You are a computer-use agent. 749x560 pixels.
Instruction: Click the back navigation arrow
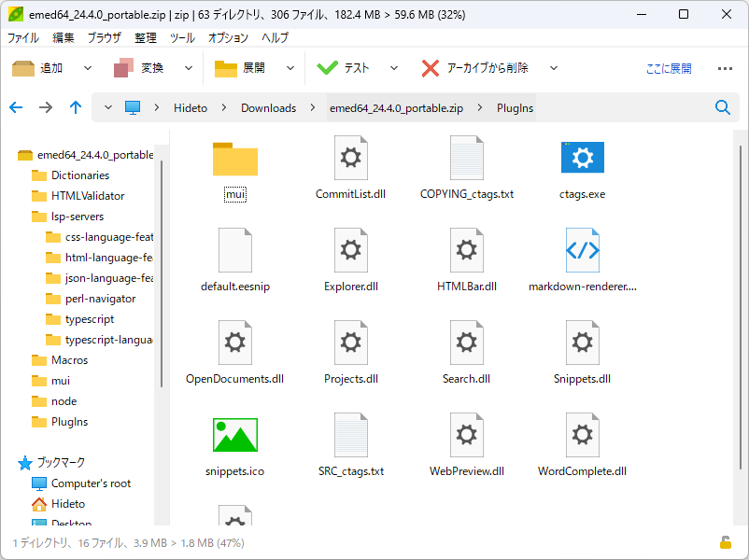click(16, 107)
